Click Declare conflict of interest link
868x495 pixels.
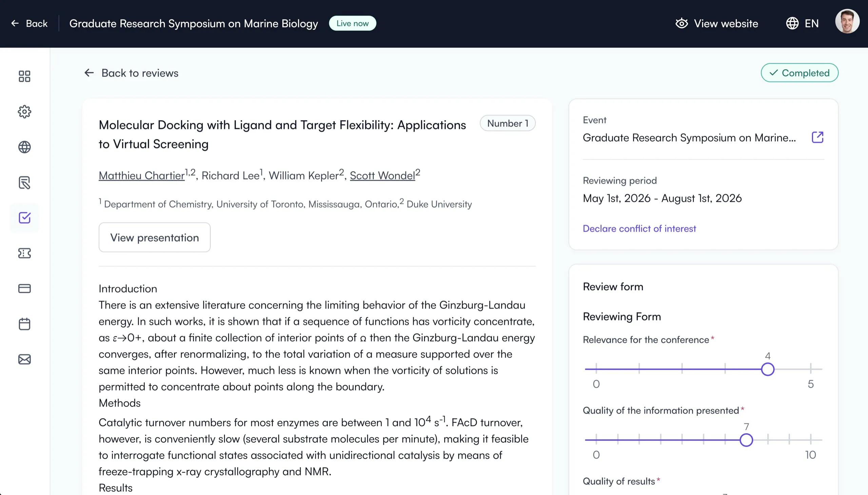pyautogui.click(x=639, y=228)
